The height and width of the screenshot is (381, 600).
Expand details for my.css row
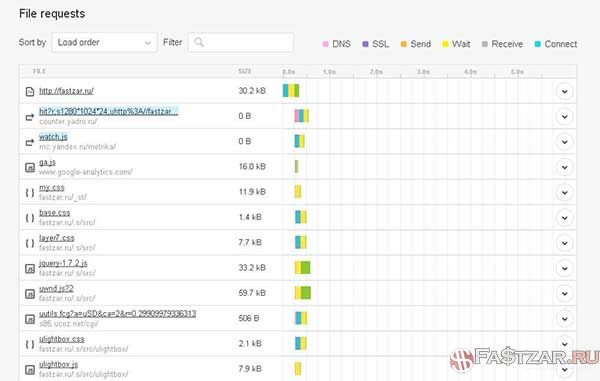tap(564, 192)
